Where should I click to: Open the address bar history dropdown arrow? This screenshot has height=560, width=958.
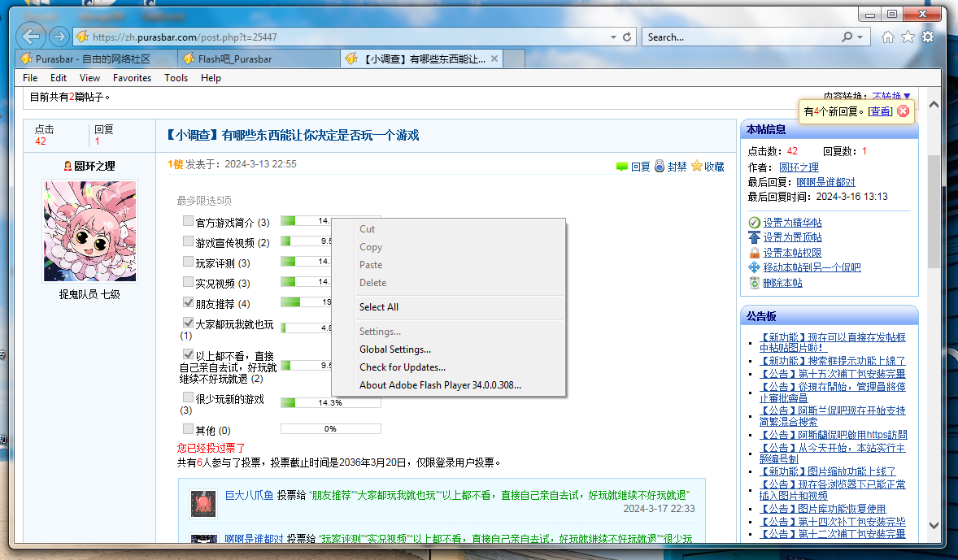click(613, 37)
